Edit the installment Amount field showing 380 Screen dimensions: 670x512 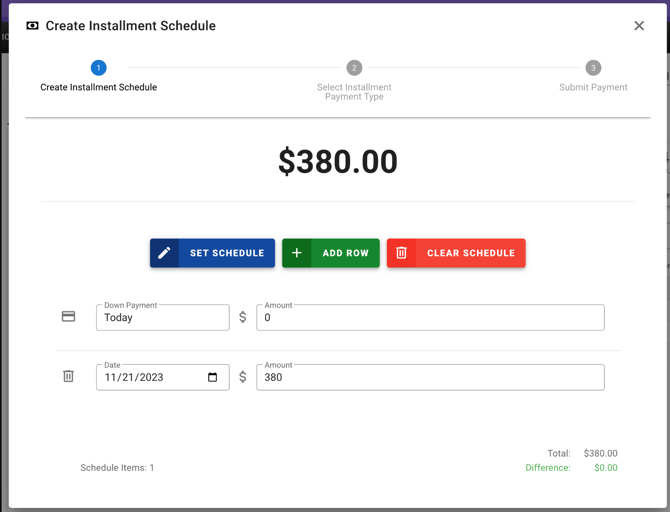tap(430, 378)
